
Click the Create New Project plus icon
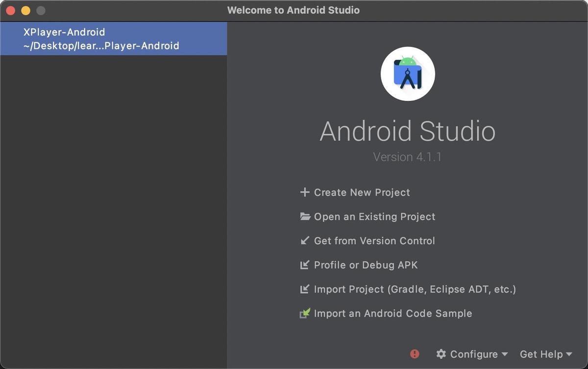tap(305, 192)
